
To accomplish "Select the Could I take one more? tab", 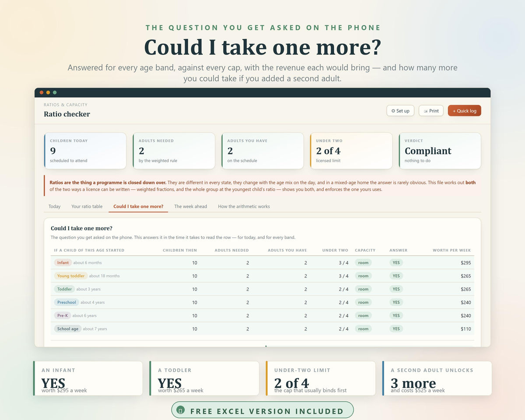I will tap(138, 206).
